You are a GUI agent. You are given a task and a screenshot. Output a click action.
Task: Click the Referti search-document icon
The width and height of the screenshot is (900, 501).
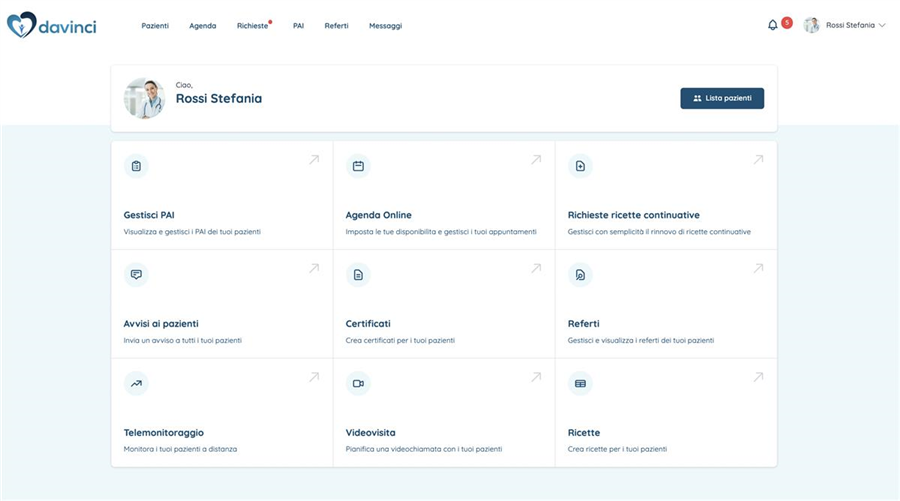click(580, 274)
